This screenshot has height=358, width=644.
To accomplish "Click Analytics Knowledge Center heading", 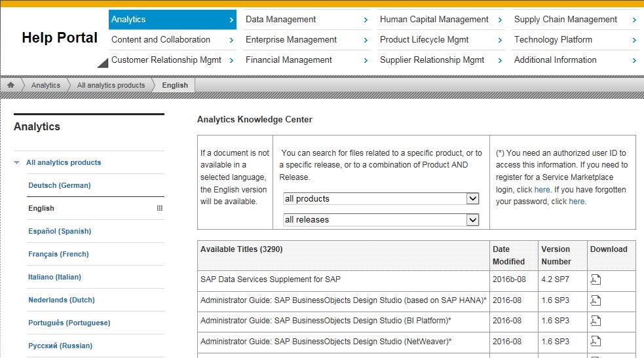I will [255, 119].
